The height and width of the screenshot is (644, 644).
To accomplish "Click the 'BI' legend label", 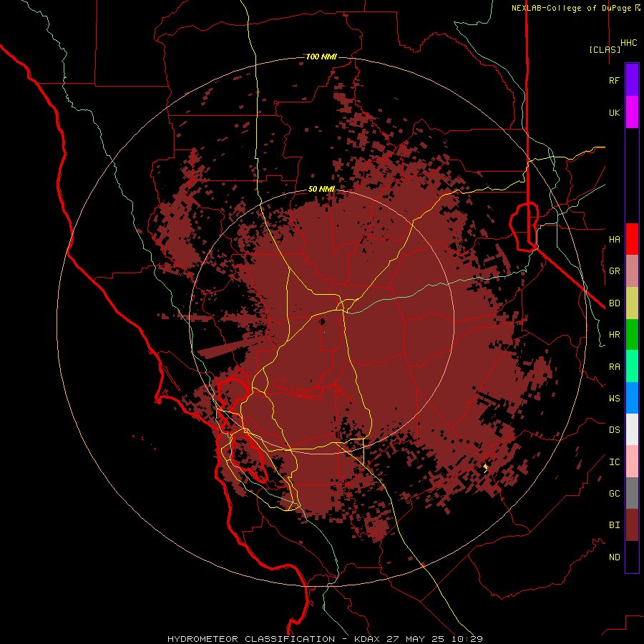I will click(615, 525).
